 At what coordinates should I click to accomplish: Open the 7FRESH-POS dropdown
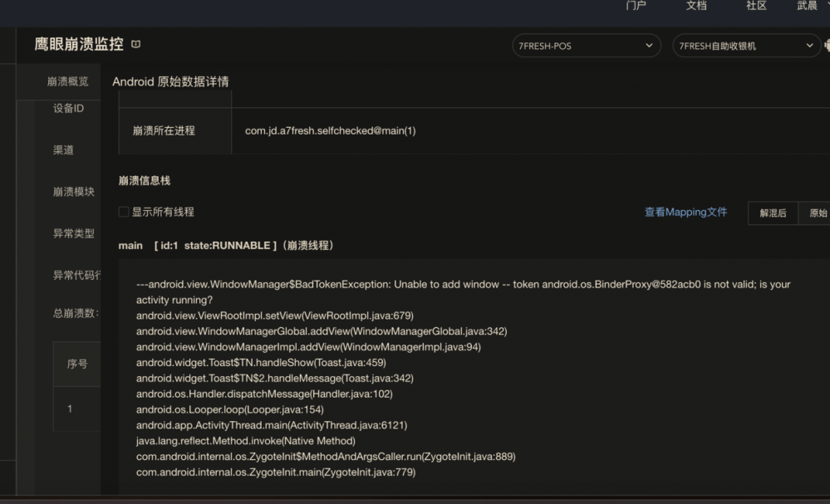point(586,46)
